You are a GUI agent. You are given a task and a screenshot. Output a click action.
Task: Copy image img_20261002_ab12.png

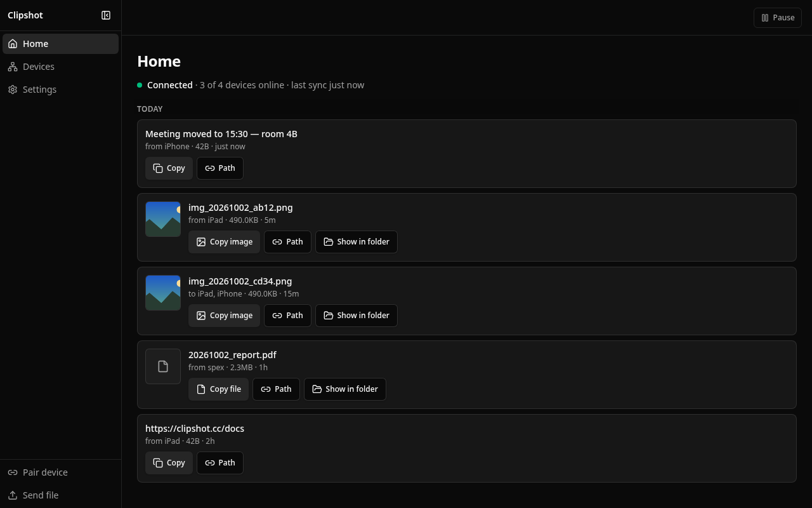click(x=224, y=242)
